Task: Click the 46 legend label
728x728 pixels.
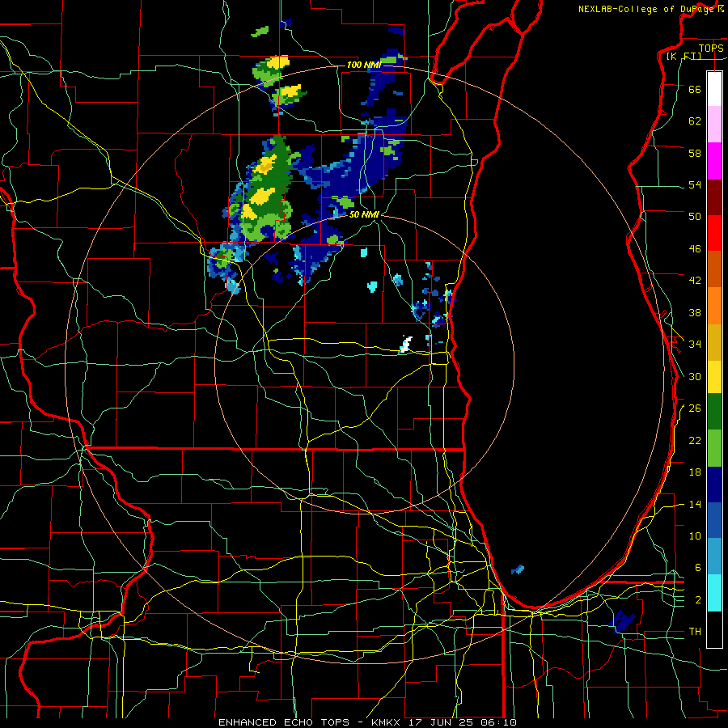Action: pyautogui.click(x=695, y=249)
